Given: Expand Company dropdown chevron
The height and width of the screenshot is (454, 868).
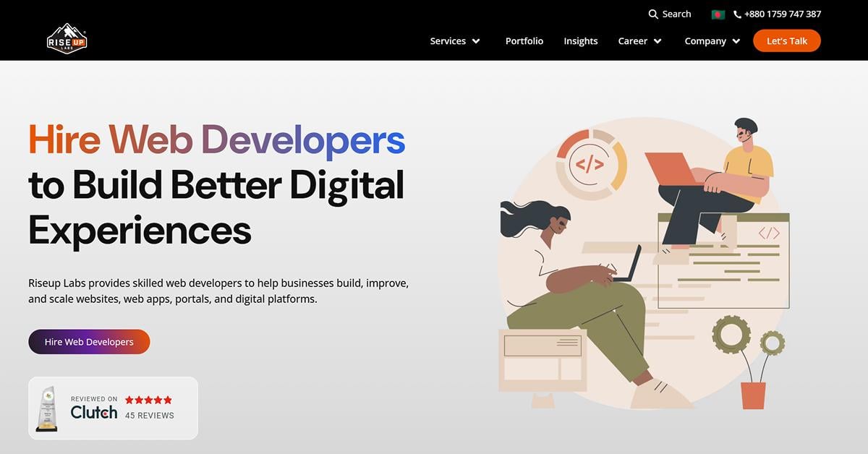Looking at the screenshot, I should click(736, 41).
